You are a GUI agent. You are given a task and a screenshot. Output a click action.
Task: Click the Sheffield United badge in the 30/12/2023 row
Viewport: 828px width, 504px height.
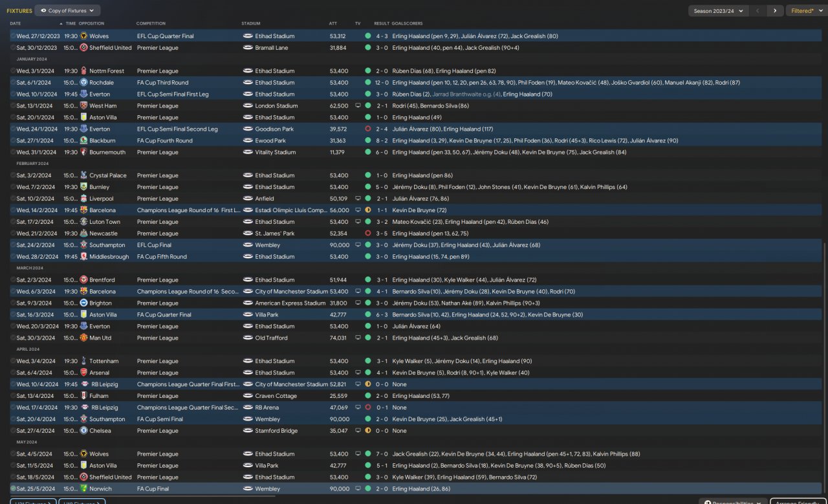point(83,48)
